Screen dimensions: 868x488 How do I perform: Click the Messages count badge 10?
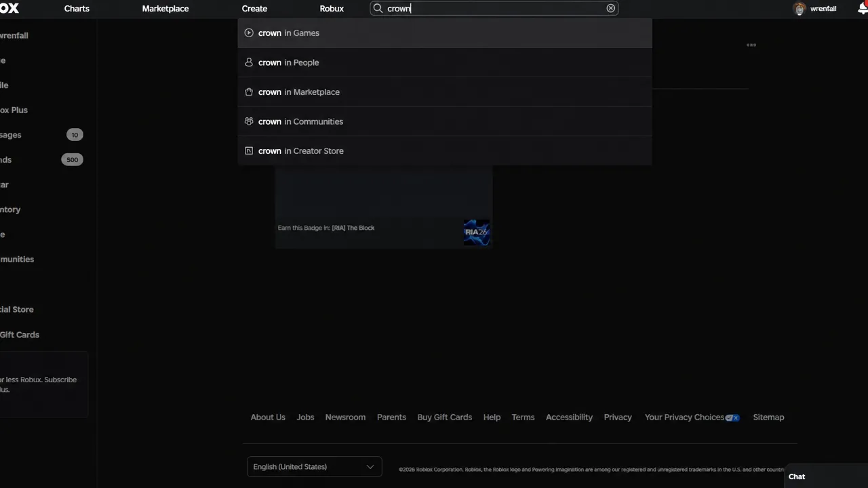click(x=75, y=135)
